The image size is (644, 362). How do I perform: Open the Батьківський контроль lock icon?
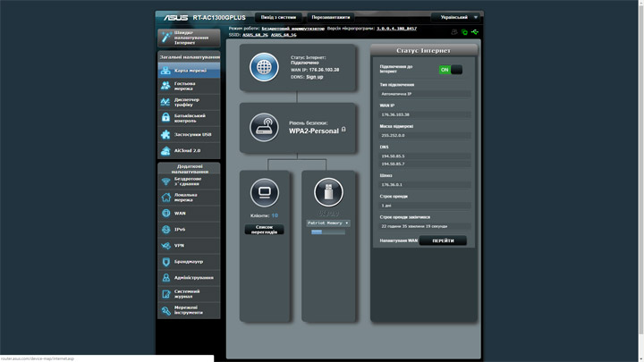coord(165,118)
